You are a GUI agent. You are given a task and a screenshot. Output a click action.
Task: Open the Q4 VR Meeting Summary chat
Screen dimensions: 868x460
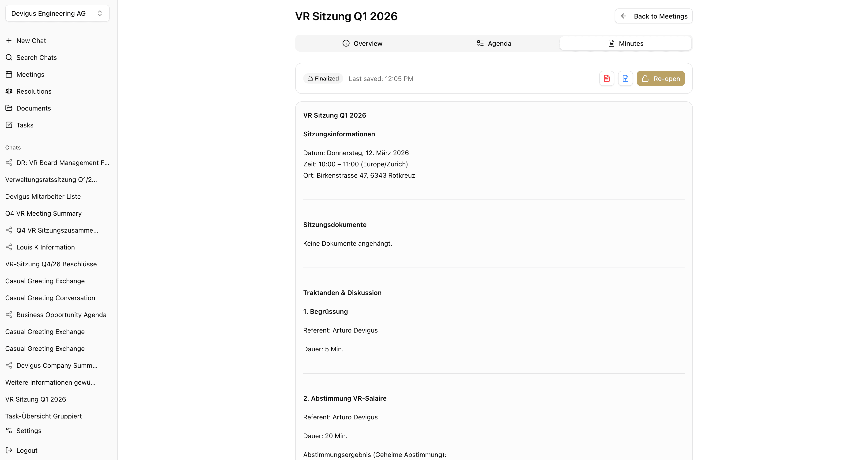43,213
